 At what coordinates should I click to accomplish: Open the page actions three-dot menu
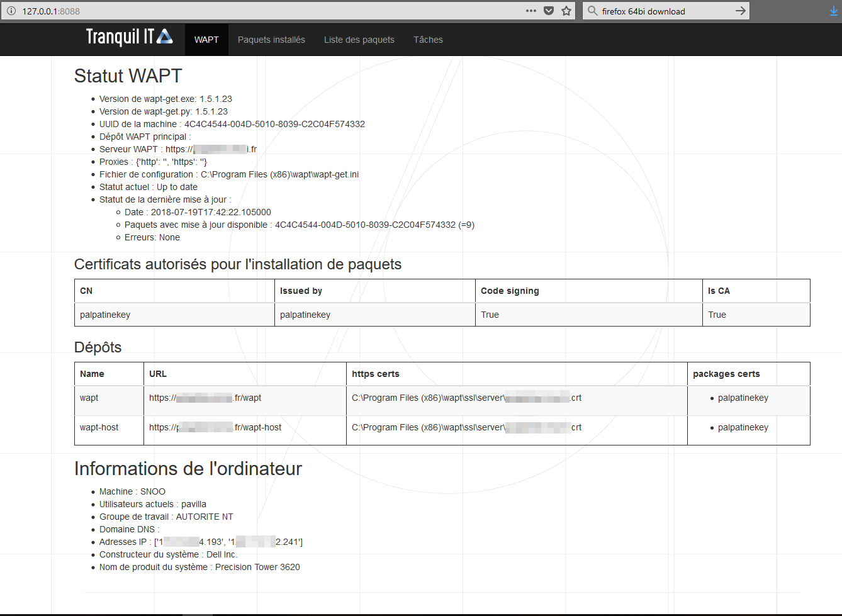click(531, 11)
